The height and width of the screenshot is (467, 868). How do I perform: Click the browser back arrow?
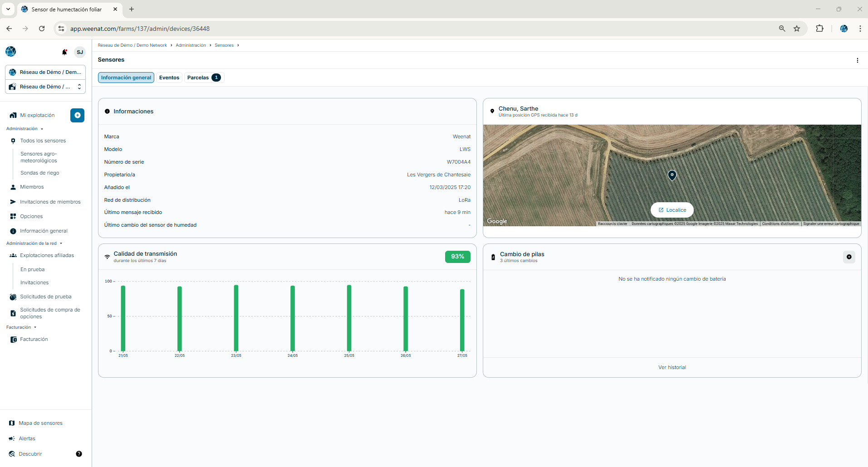pyautogui.click(x=9, y=29)
